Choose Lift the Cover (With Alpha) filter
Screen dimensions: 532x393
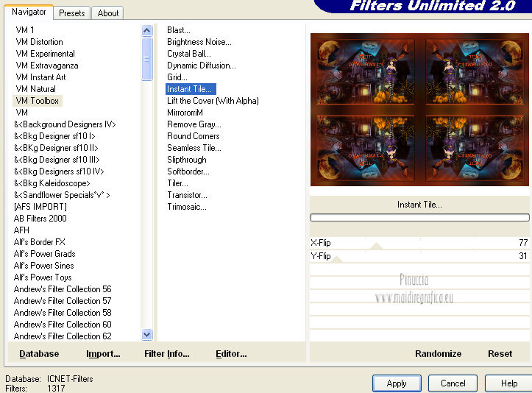(x=213, y=101)
